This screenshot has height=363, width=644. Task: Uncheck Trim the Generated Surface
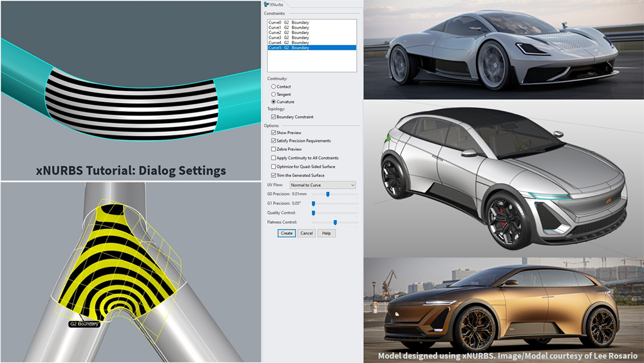274,175
